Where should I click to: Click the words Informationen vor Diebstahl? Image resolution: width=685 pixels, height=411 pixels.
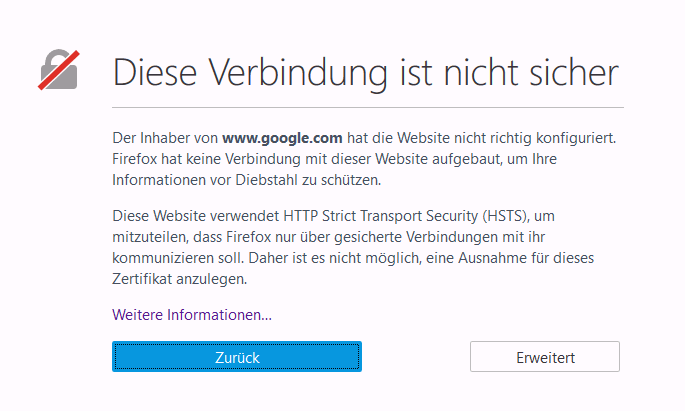coord(205,180)
